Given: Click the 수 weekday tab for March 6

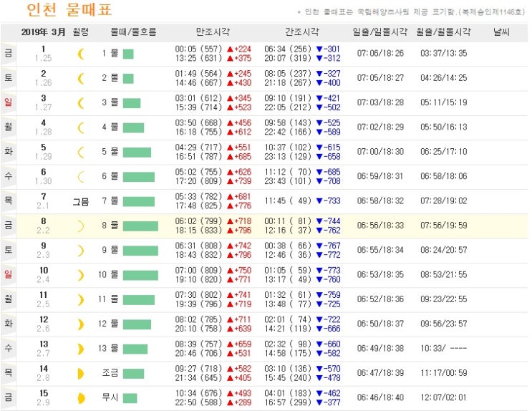Looking at the screenshot, I should pos(8,176).
